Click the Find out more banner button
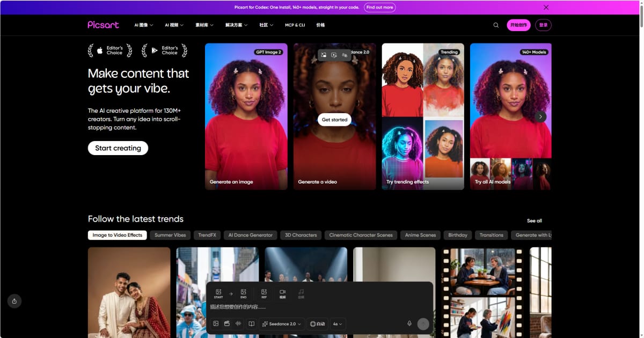 (x=380, y=8)
